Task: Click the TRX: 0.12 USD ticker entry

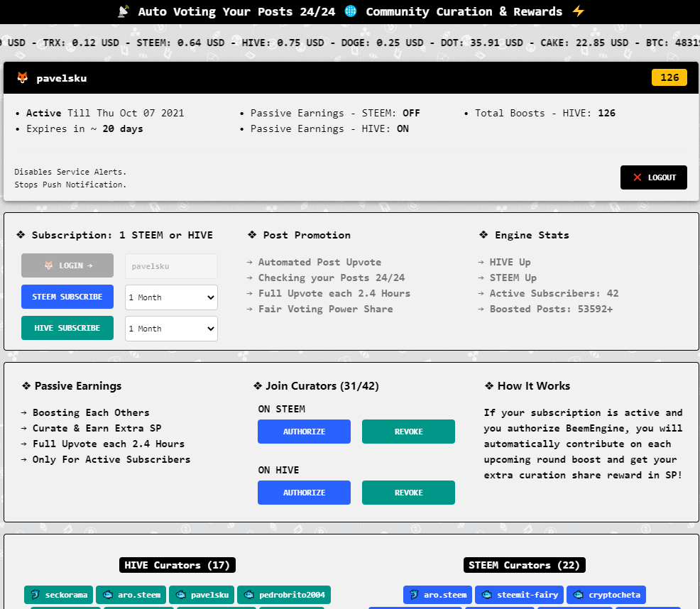Action: pyautogui.click(x=81, y=43)
